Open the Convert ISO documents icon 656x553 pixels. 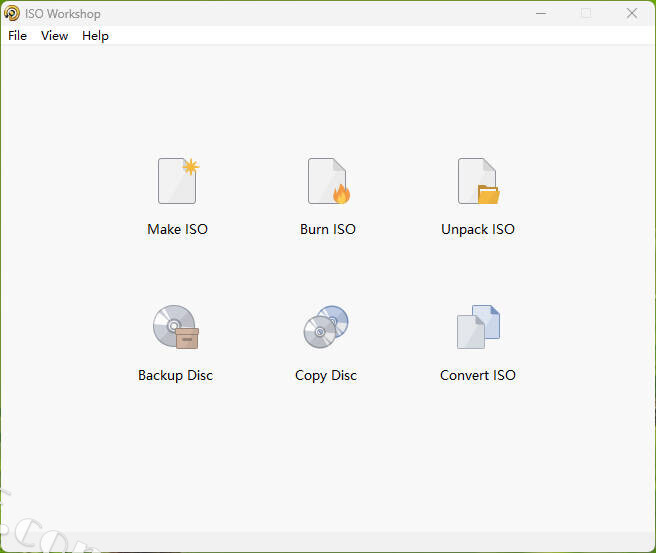coord(478,327)
